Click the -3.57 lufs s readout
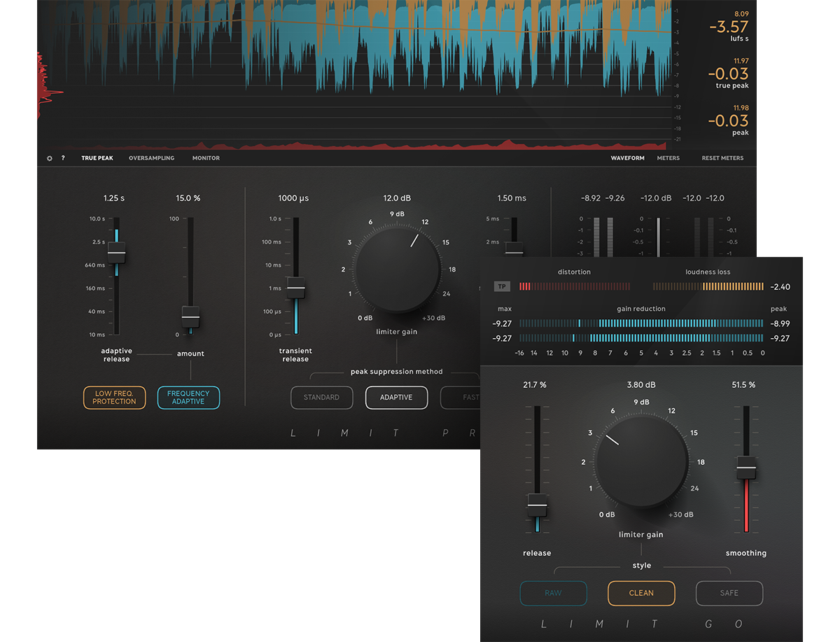This screenshot has height=642, width=840. [728, 27]
